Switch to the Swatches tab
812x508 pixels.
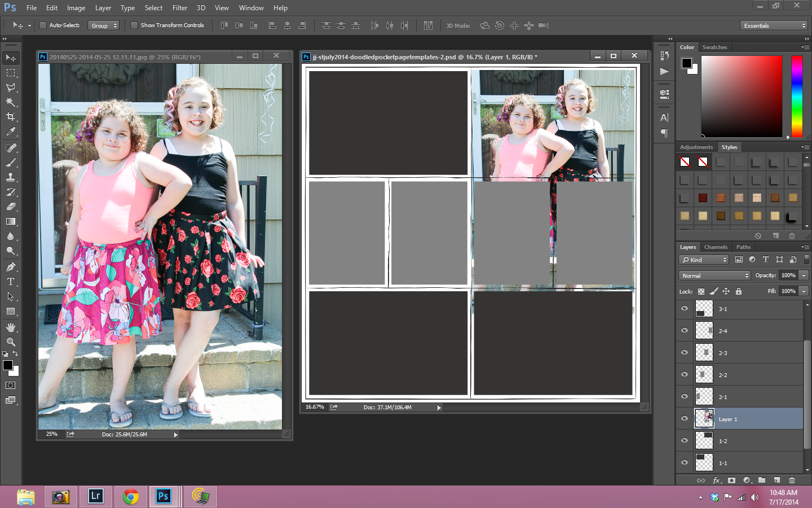pyautogui.click(x=714, y=47)
